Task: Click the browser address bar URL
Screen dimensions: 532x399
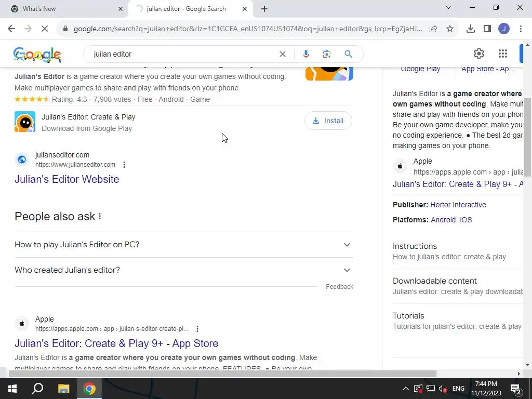Action: coord(248,29)
